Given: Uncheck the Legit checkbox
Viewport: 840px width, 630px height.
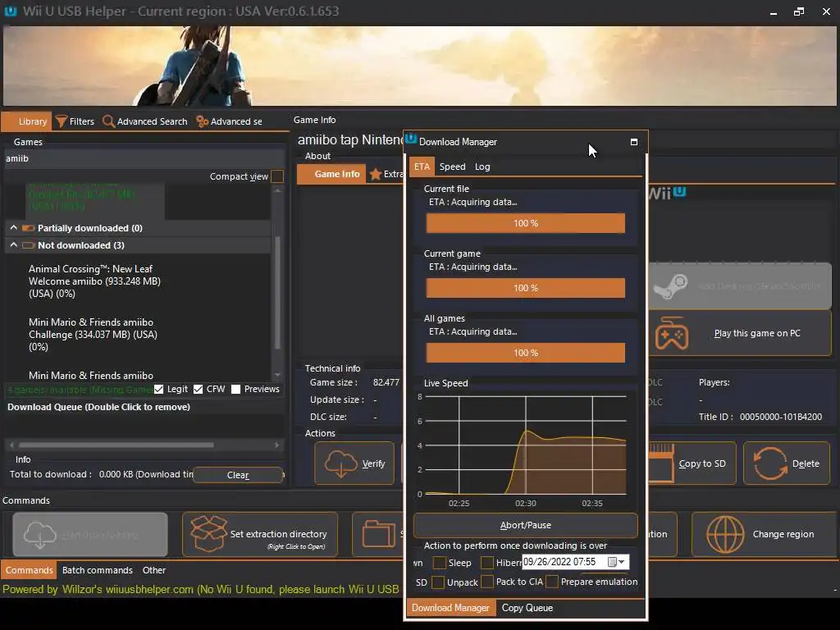Looking at the screenshot, I should [158, 389].
